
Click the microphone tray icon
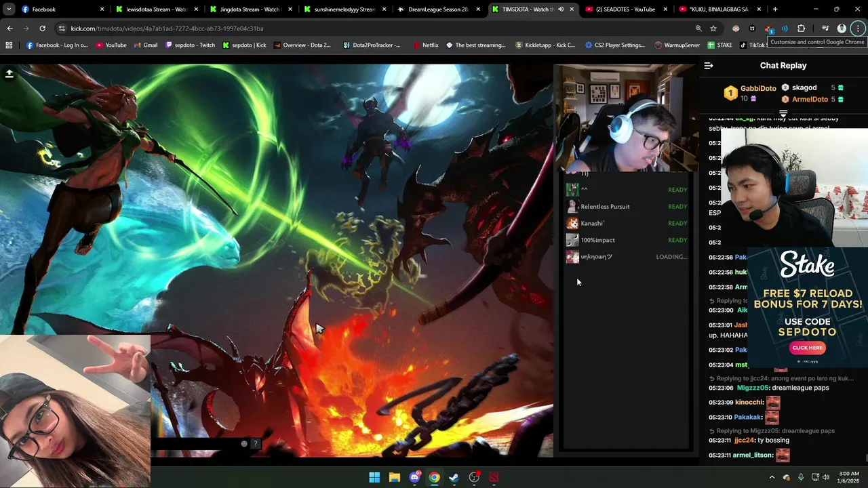tap(801, 477)
